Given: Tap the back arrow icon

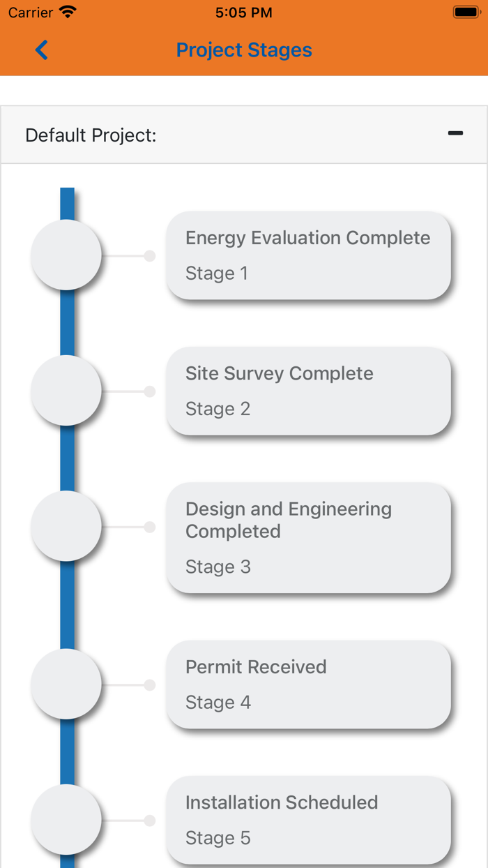Looking at the screenshot, I should click(x=42, y=50).
